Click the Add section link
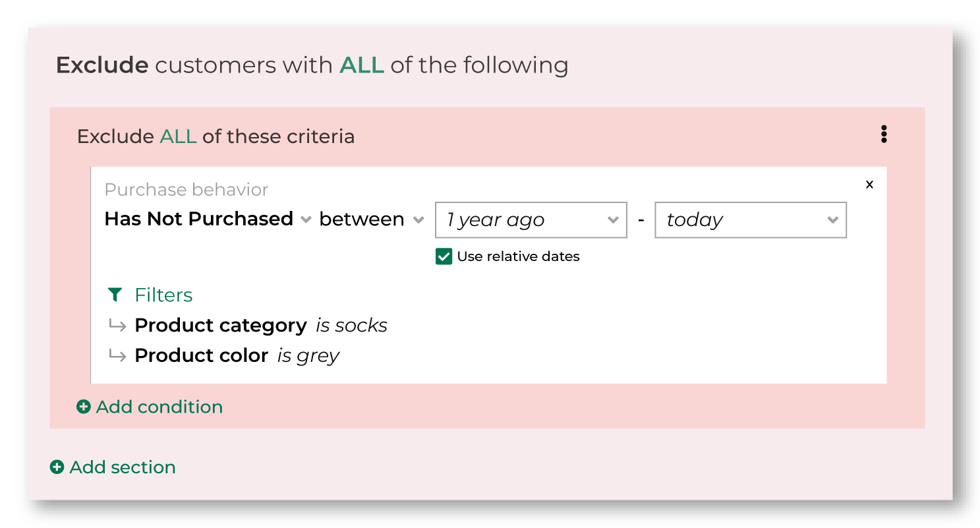The height and width of the screenshot is (528, 980). point(113,467)
